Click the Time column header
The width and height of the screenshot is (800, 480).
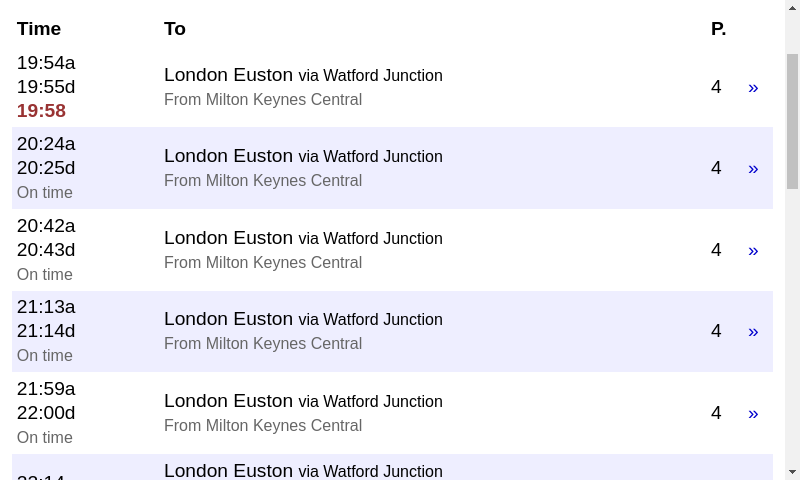click(39, 29)
